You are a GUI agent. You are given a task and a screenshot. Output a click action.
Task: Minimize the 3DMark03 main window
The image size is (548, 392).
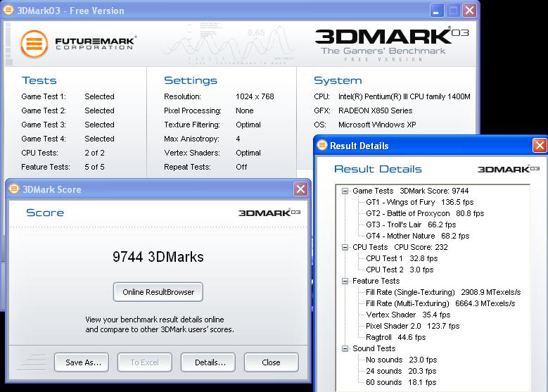(437, 11)
